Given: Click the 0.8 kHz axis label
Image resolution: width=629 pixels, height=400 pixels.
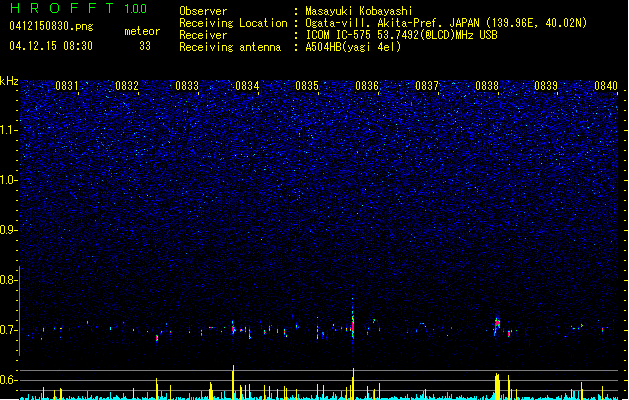Looking at the screenshot, I should pos(9,280).
